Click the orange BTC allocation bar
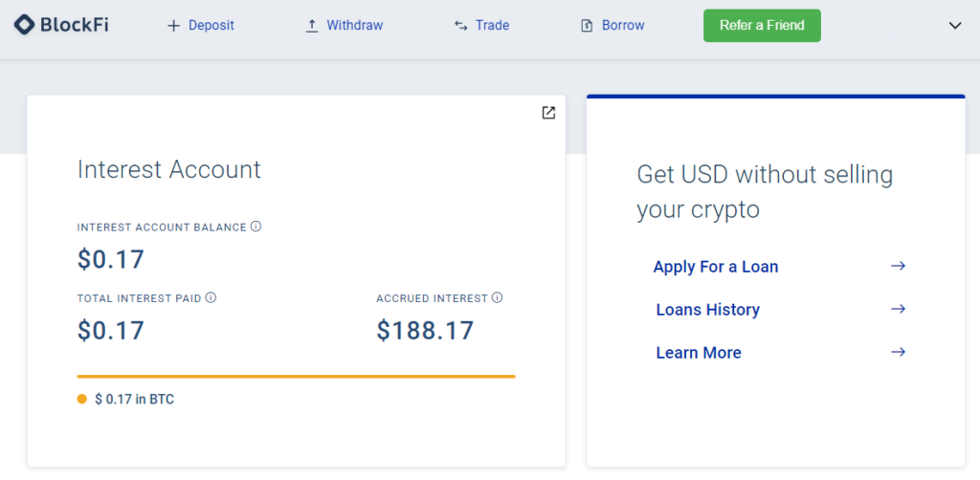 297,377
